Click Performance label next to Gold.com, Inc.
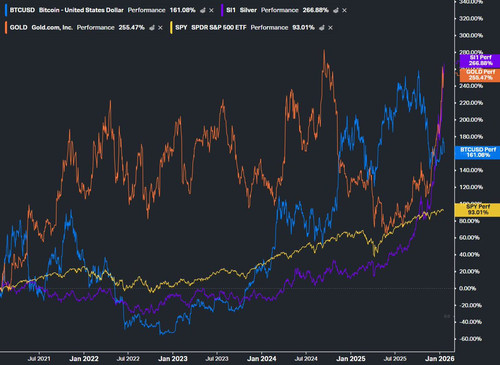500x365 pixels. [x=96, y=27]
